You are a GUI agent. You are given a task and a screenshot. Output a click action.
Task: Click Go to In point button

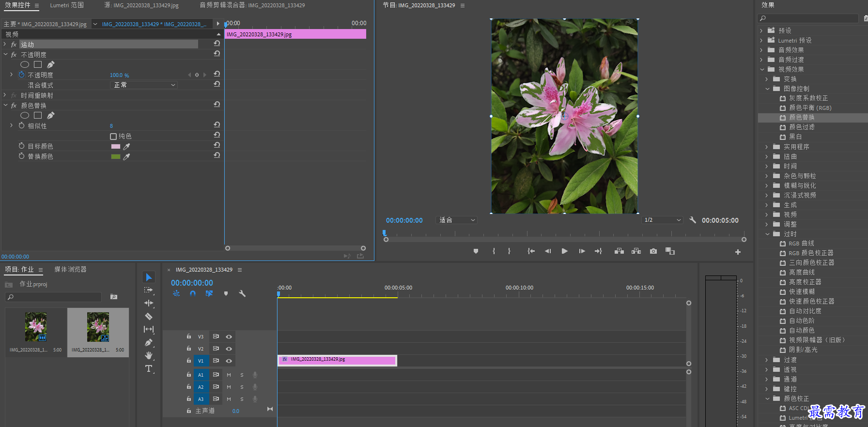point(531,251)
